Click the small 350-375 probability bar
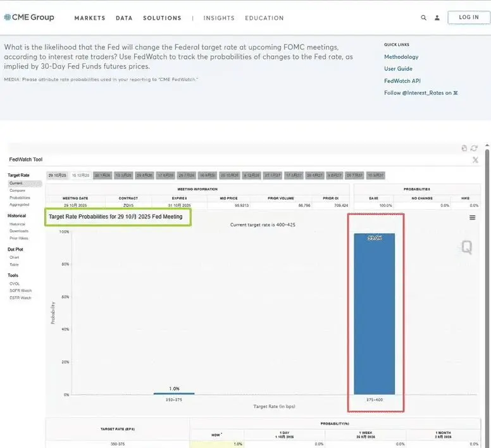491x448 pixels. click(174, 394)
